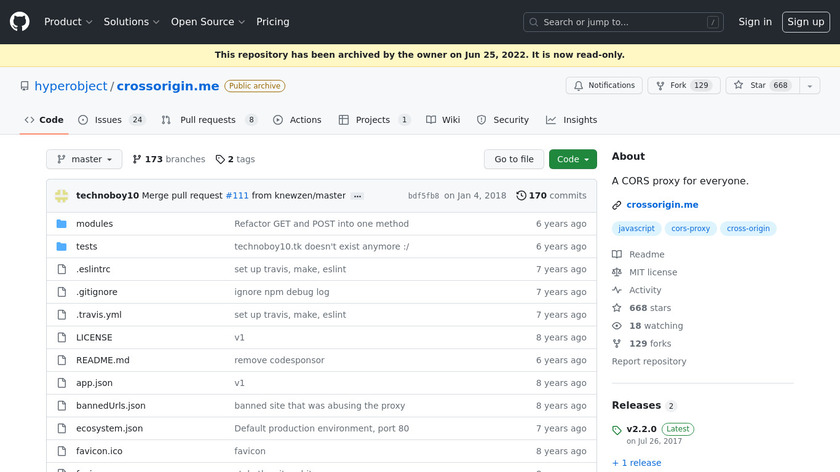The height and width of the screenshot is (472, 840).
Task: Click the scale icon beside MIT license
Action: [x=617, y=272]
